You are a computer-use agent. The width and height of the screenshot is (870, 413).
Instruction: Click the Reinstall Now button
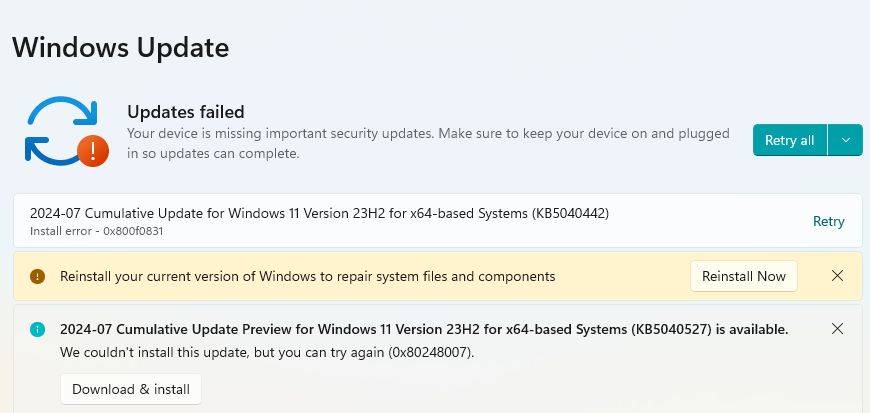(x=743, y=276)
